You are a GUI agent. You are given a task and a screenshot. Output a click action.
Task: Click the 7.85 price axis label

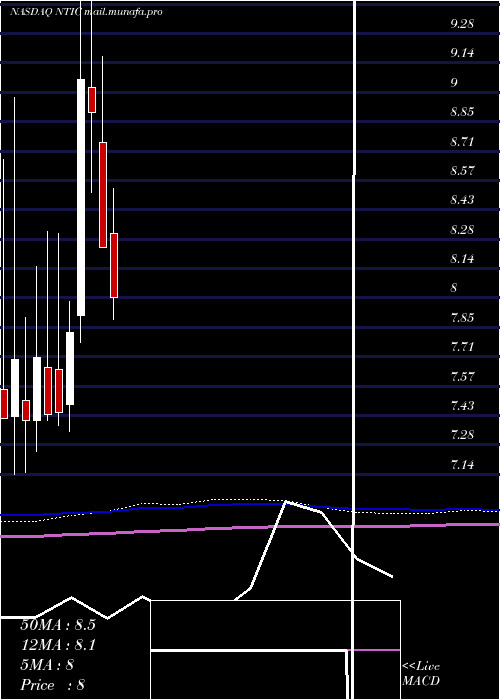(462, 318)
